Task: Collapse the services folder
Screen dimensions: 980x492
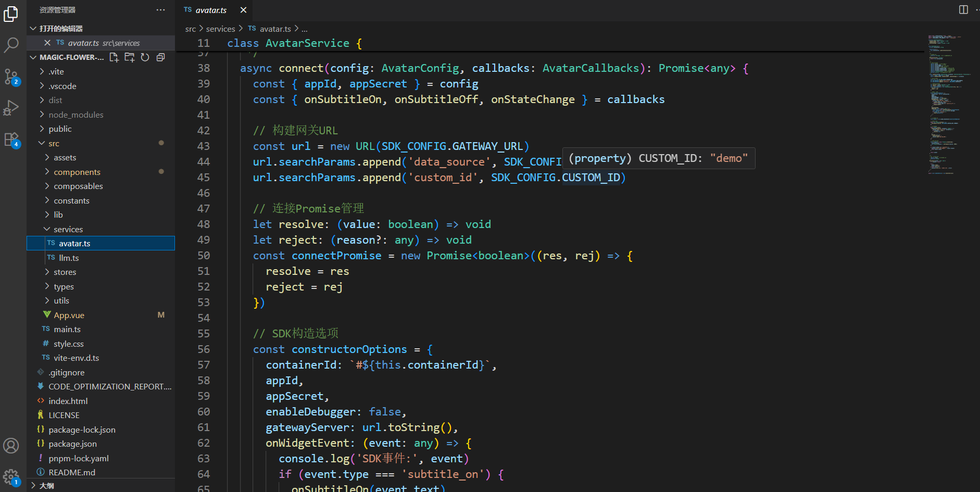Action: point(100,229)
